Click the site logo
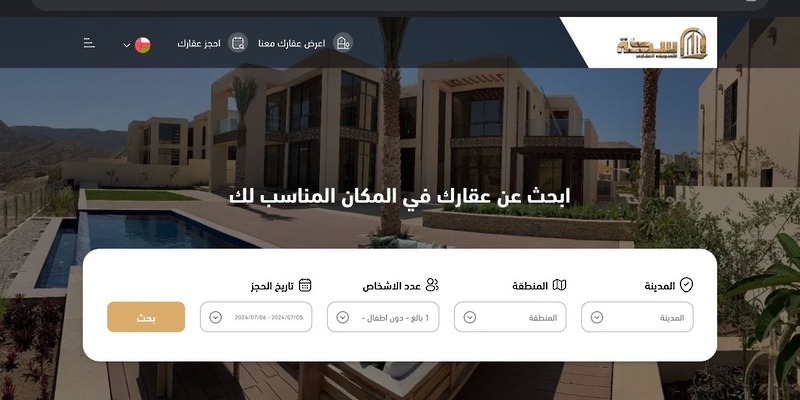Viewport: 800px width, 400px height. [662, 43]
